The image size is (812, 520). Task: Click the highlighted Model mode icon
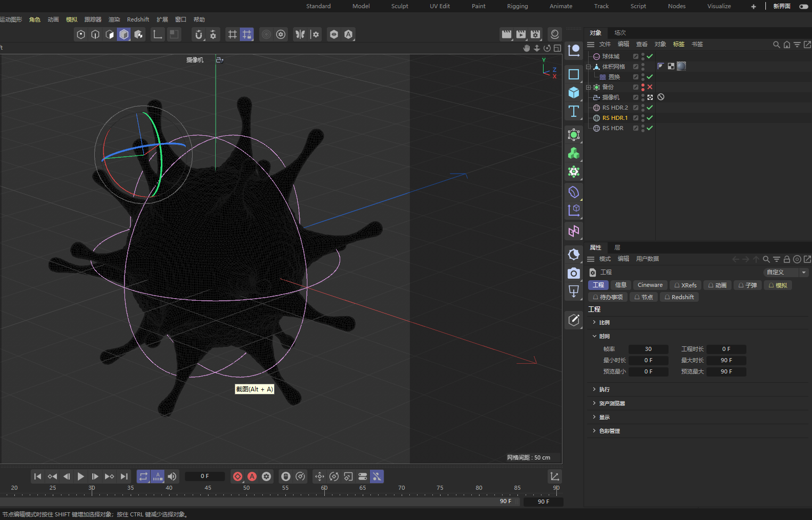(x=124, y=34)
